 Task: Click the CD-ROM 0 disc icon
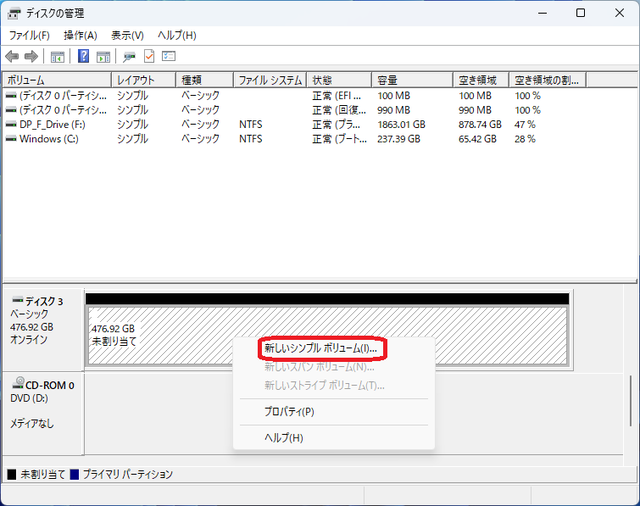pos(18,383)
